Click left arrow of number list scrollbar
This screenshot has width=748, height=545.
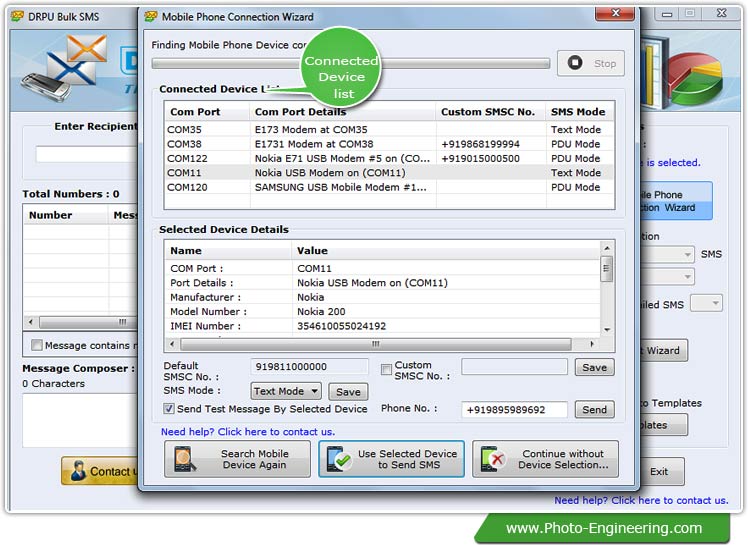point(31,322)
